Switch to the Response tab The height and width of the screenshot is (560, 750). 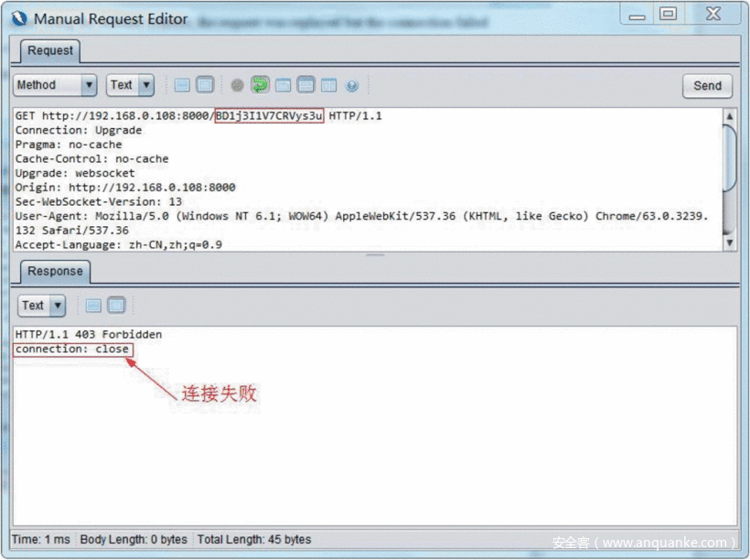pos(55,272)
